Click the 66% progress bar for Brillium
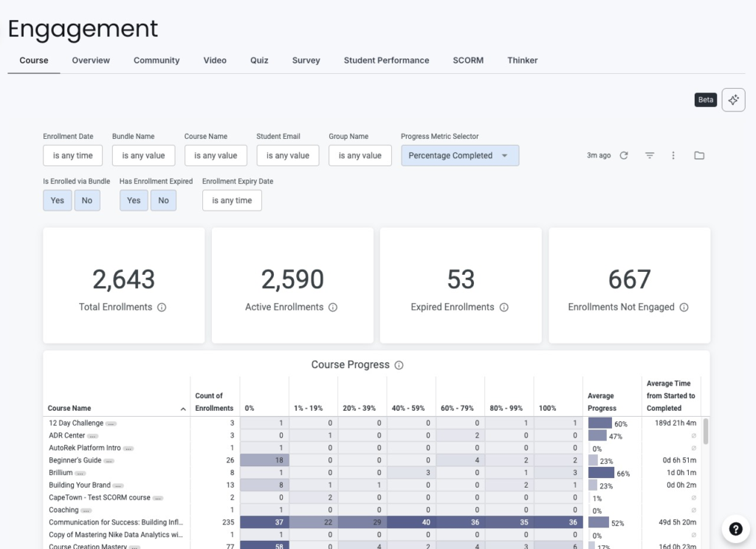This screenshot has height=549, width=756. click(601, 473)
